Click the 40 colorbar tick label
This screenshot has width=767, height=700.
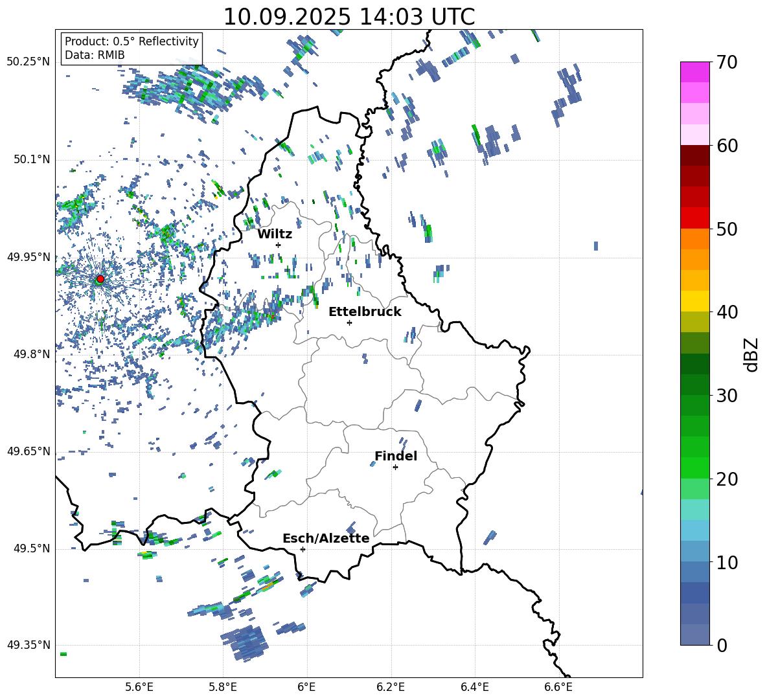(x=727, y=312)
